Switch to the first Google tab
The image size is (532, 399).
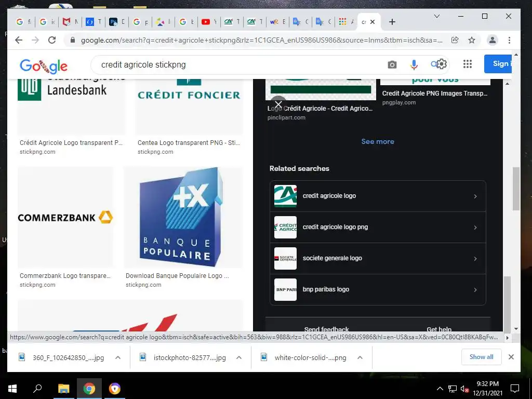click(x=24, y=22)
